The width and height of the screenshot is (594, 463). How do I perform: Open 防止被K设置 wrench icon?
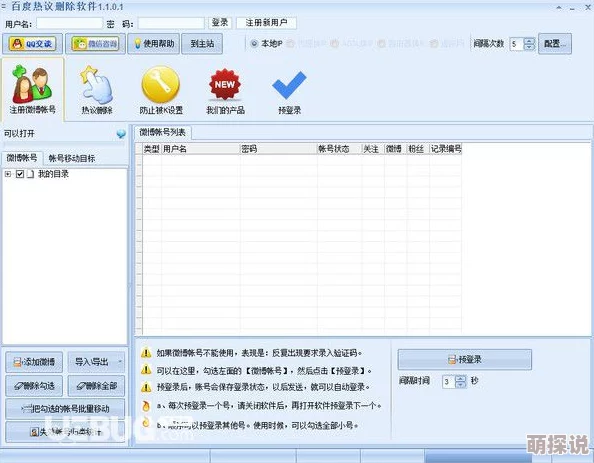pos(161,90)
